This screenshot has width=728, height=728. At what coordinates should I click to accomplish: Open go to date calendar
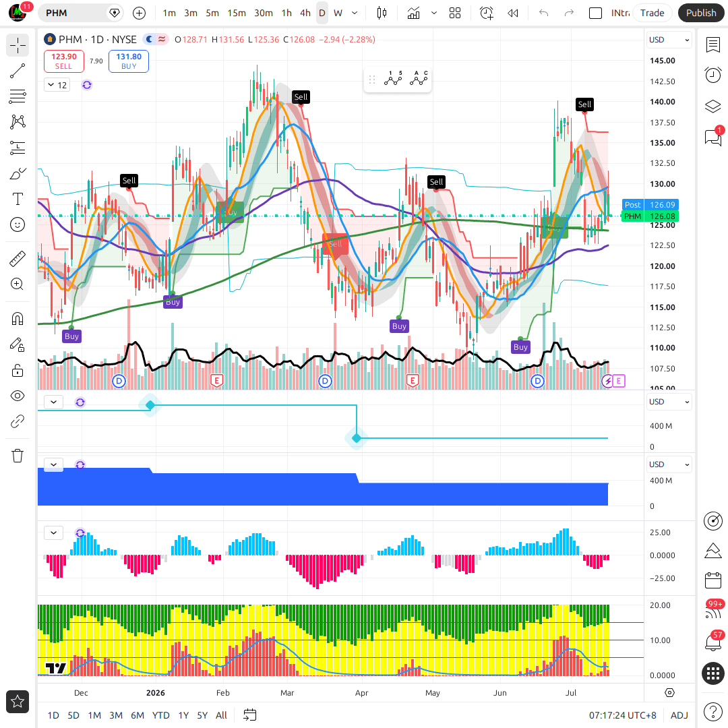tap(250, 715)
